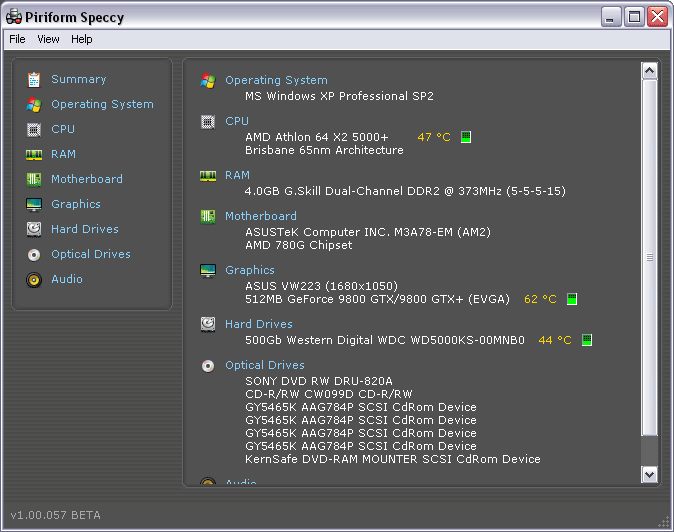Image resolution: width=674 pixels, height=532 pixels.
Task: Click 'AMD 780G Chipset' text
Action: [x=298, y=245]
